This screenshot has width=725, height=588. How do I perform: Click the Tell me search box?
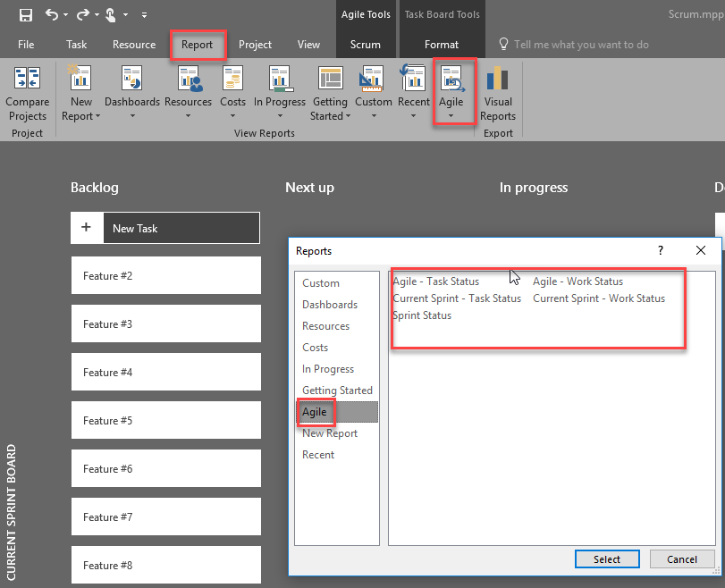coord(581,45)
